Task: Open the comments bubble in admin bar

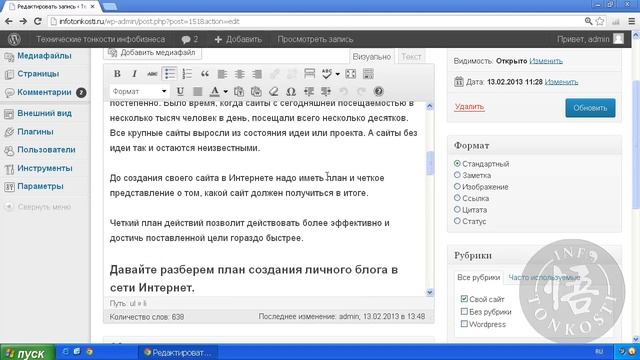Action: click(190, 39)
